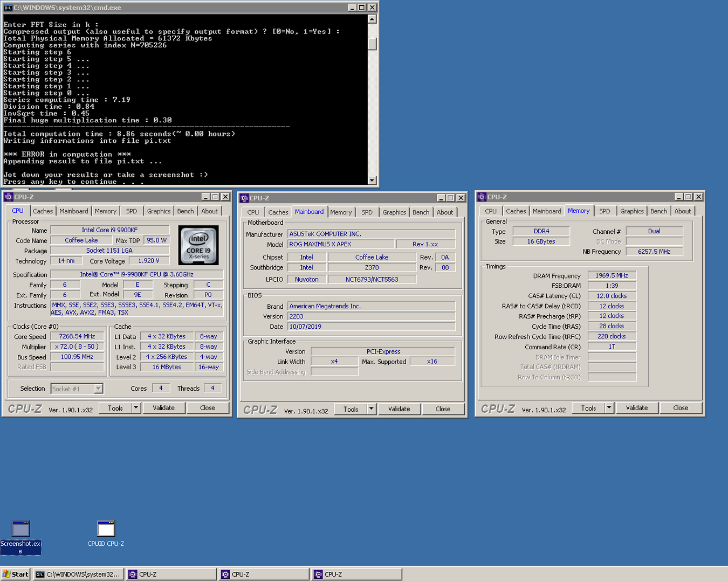Open Mainboard tab in left CPU-Z window

(x=74, y=211)
